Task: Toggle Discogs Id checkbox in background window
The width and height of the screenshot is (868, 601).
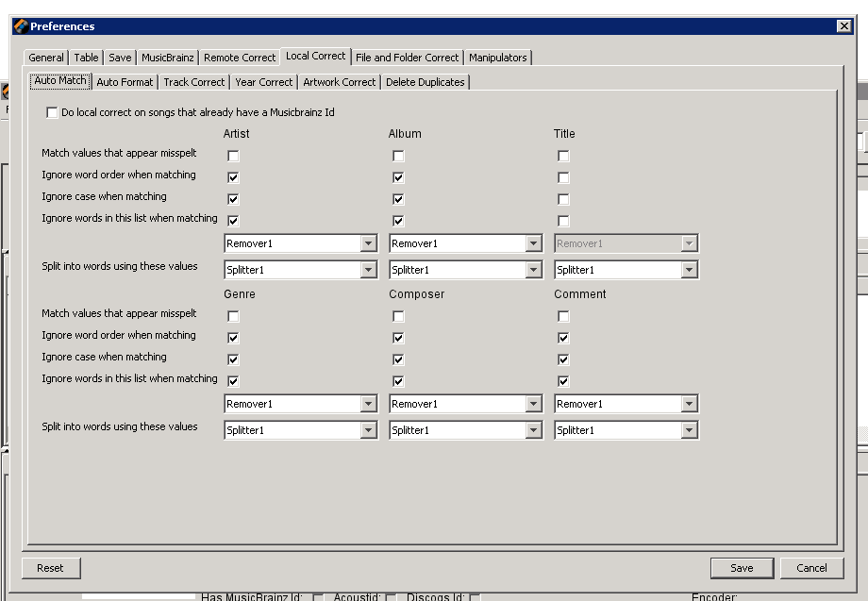Action: pyautogui.click(x=475, y=597)
